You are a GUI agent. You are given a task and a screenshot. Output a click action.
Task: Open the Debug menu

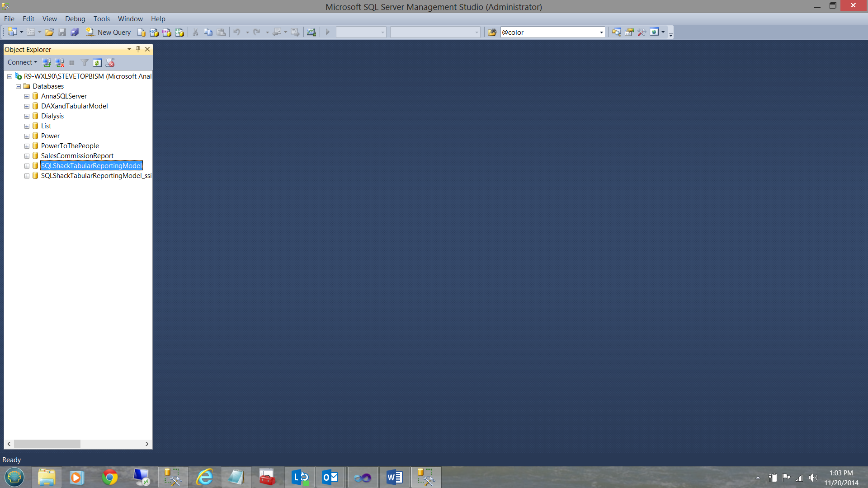coord(75,19)
